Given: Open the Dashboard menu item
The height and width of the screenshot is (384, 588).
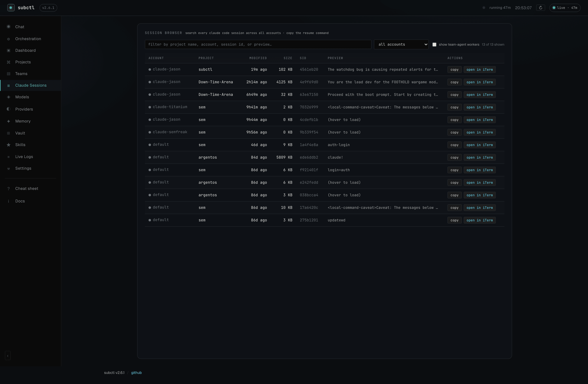Looking at the screenshot, I should pos(25,50).
